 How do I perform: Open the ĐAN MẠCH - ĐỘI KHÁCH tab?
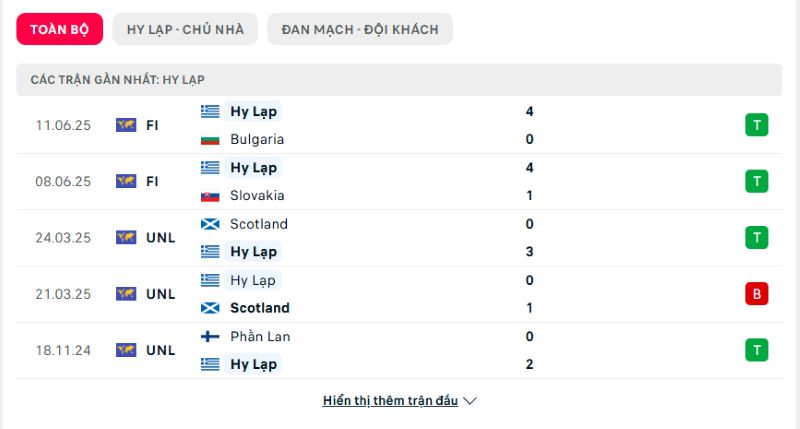[360, 29]
